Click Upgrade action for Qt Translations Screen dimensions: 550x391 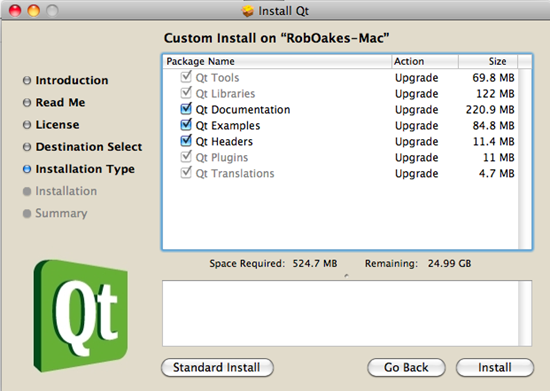(x=416, y=174)
